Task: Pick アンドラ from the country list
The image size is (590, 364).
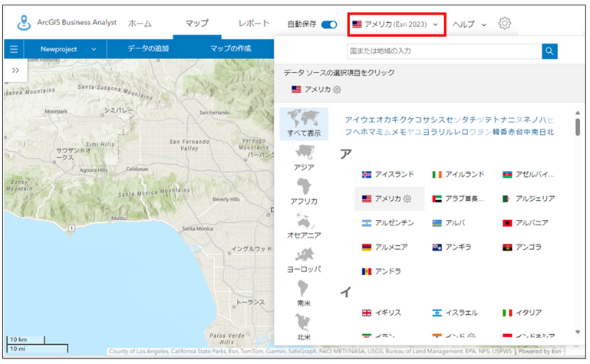Action: point(381,271)
